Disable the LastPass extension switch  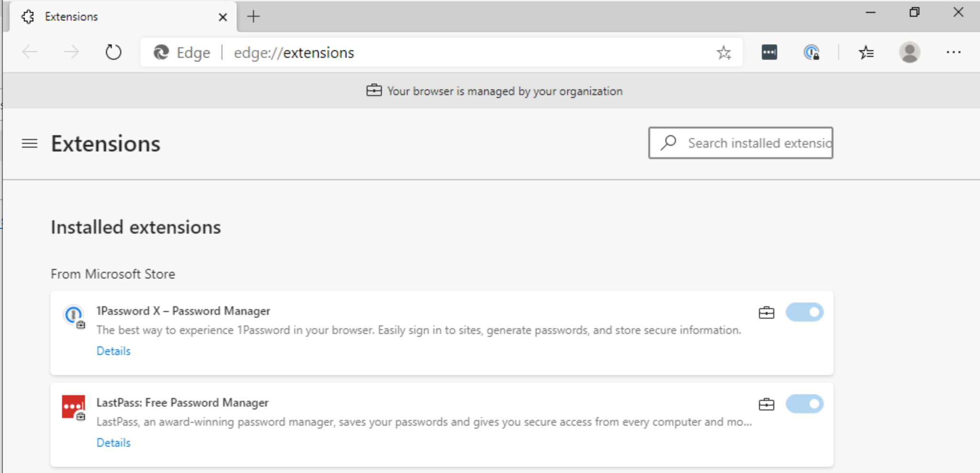[804, 404]
